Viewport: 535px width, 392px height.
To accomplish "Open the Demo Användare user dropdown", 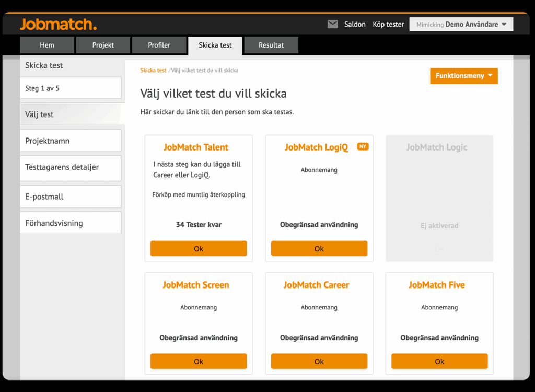I will 461,24.
